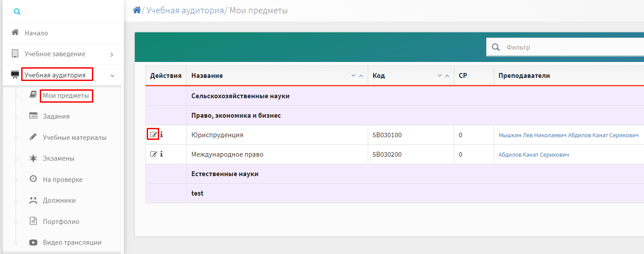This screenshot has width=644, height=254.
Task: Click the Право, экономика и бизнес group row
Action: pos(395,115)
